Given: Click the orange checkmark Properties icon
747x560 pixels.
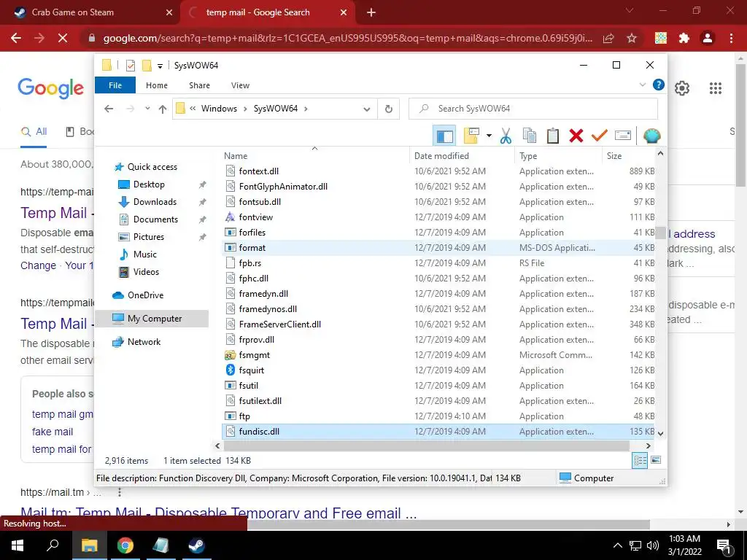Looking at the screenshot, I should click(x=600, y=136).
